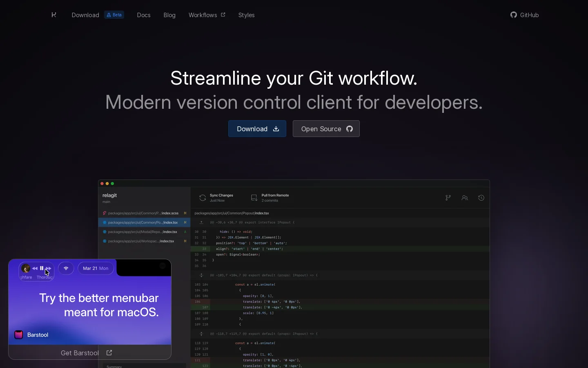Image resolution: width=588 pixels, height=368 pixels.
Task: Click the Mar 21 Mon date pill
Action: [96, 268]
